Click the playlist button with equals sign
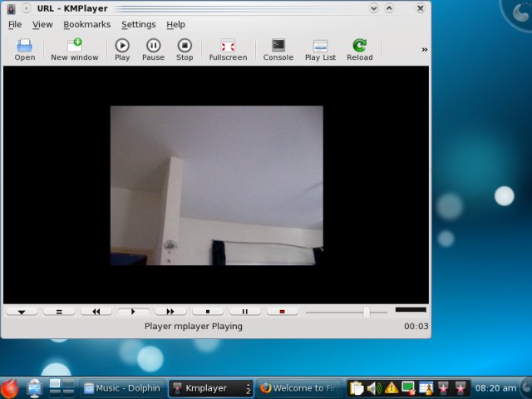The width and height of the screenshot is (532, 399). (x=59, y=312)
